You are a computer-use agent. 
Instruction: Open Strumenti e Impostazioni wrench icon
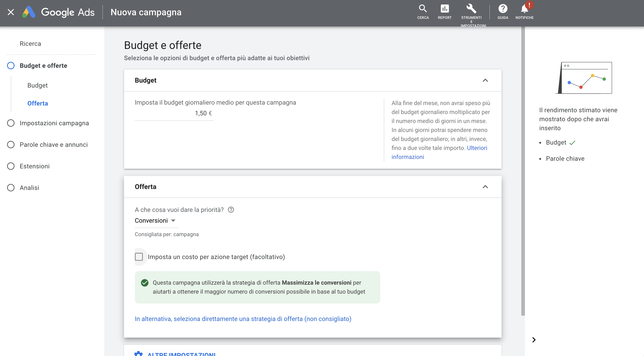pos(471,9)
